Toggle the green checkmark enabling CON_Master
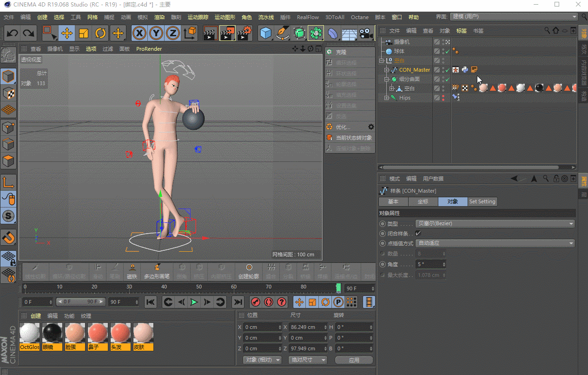Viewport: 588px width, 375px height. [447, 70]
